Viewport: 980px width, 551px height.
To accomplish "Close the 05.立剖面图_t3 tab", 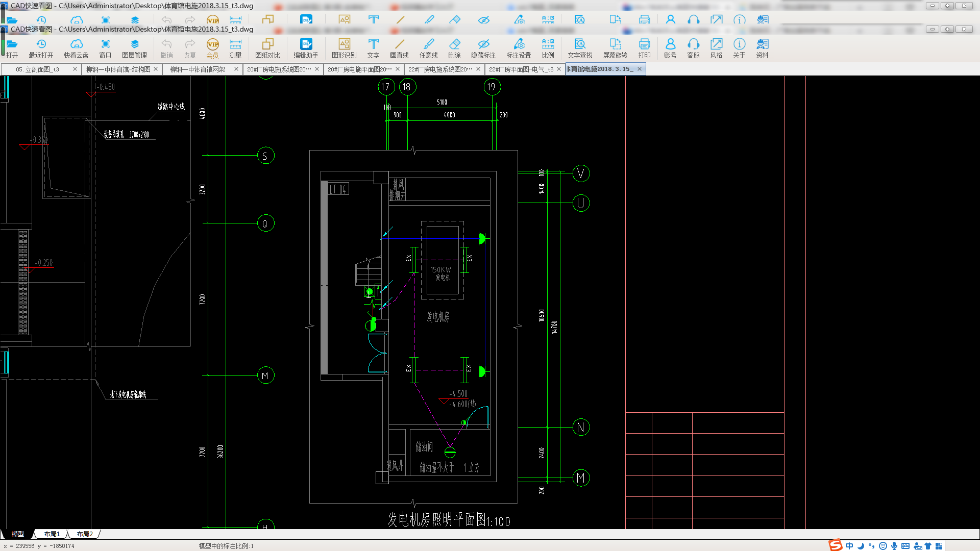I will click(x=75, y=69).
